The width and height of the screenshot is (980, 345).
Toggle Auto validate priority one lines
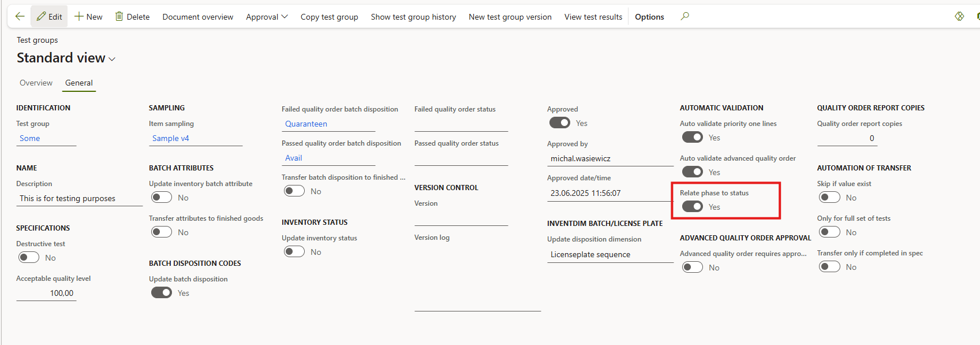click(x=692, y=138)
